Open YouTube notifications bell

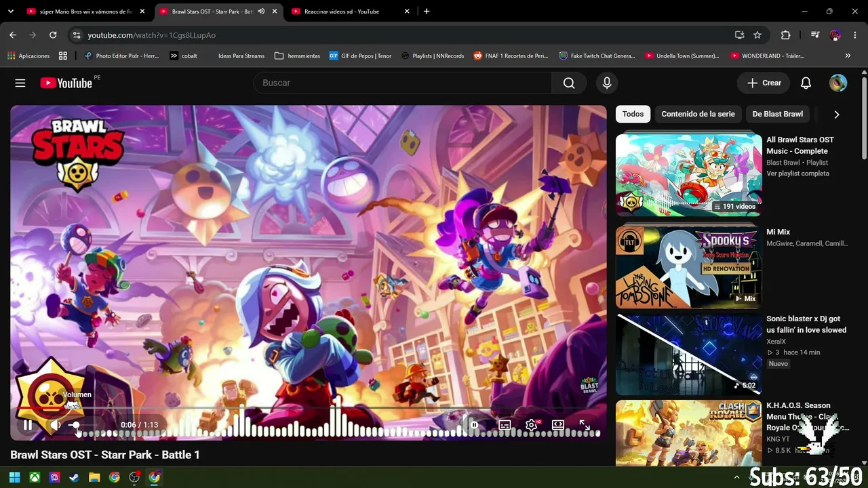pos(806,83)
